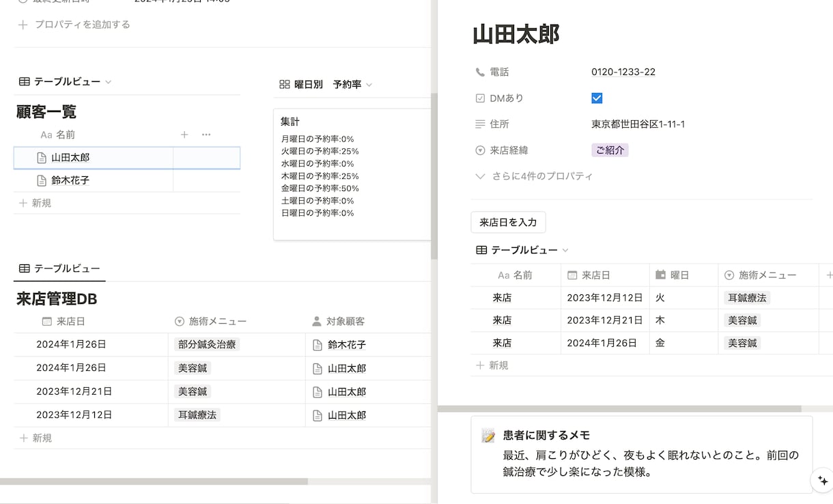Viewport: 833px width, 504px height.
Task: Expand さらに4件のプロパティ
Action: [x=534, y=176]
